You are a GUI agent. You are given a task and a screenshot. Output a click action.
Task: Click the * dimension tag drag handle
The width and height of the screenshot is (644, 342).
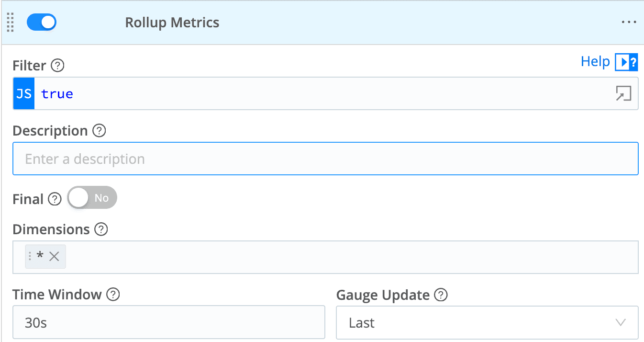(30, 257)
